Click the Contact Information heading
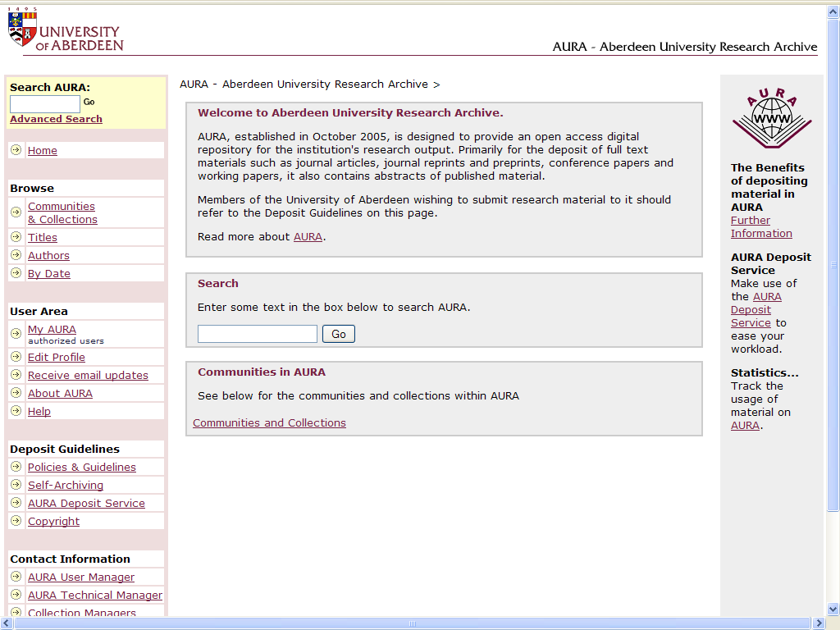840x630 pixels. pos(71,559)
